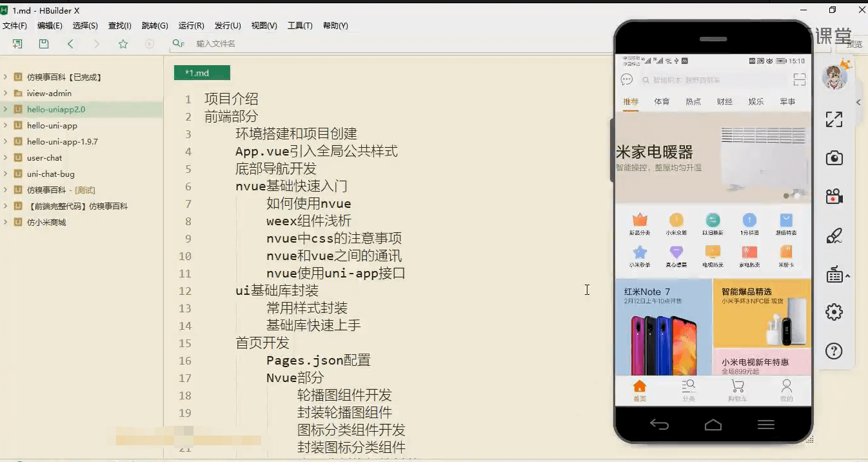868x462 pixels.
Task: Click line 16 text Pages.json配置
Action: 319,360
